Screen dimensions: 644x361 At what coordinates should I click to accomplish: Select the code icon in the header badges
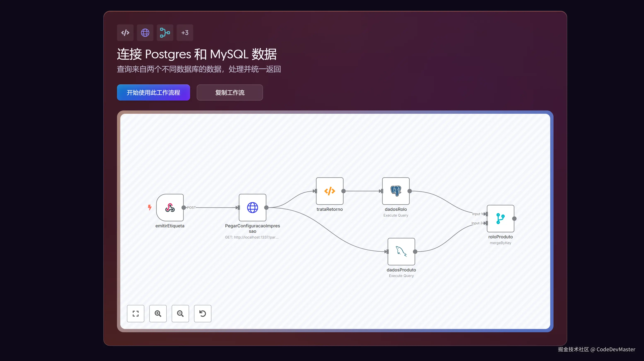tap(125, 32)
